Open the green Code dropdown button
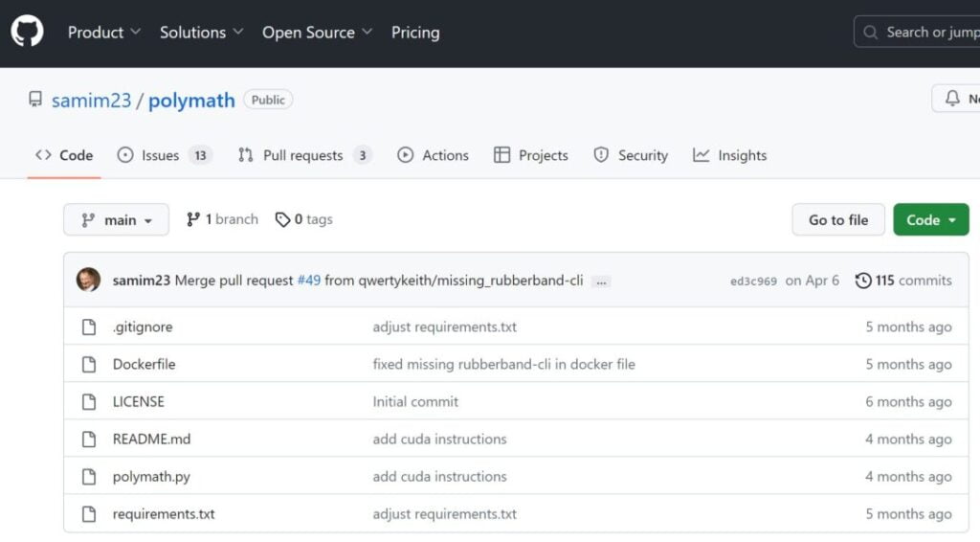 pyautogui.click(x=930, y=219)
